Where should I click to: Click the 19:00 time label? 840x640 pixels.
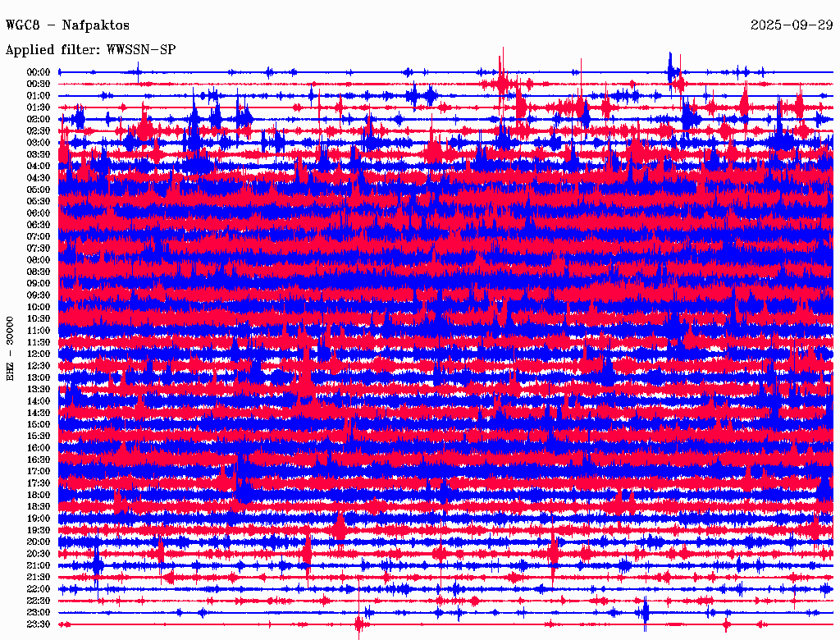coord(39,519)
